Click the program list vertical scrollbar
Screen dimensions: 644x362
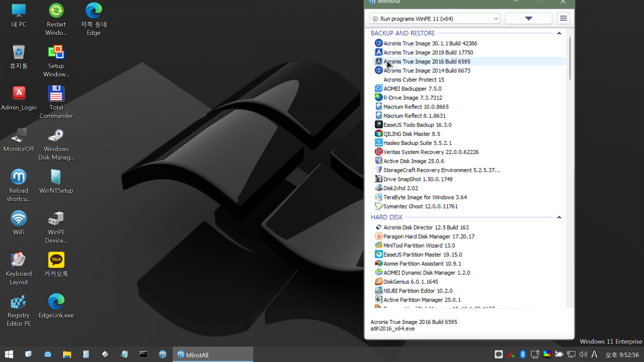570,59
